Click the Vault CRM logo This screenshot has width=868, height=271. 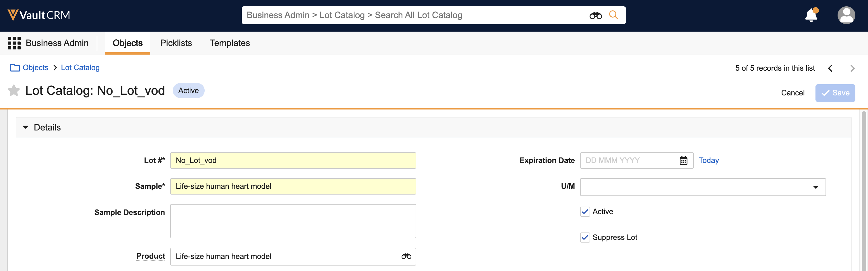click(39, 15)
